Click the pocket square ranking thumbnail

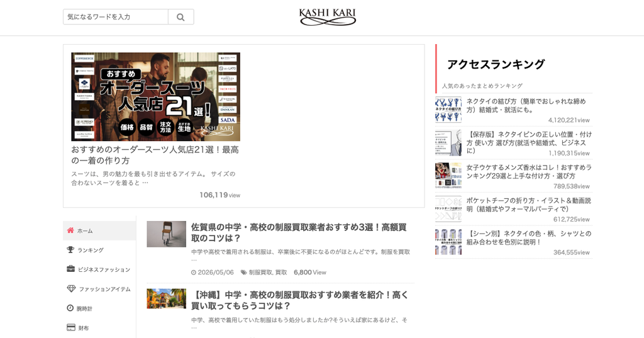[448, 209]
